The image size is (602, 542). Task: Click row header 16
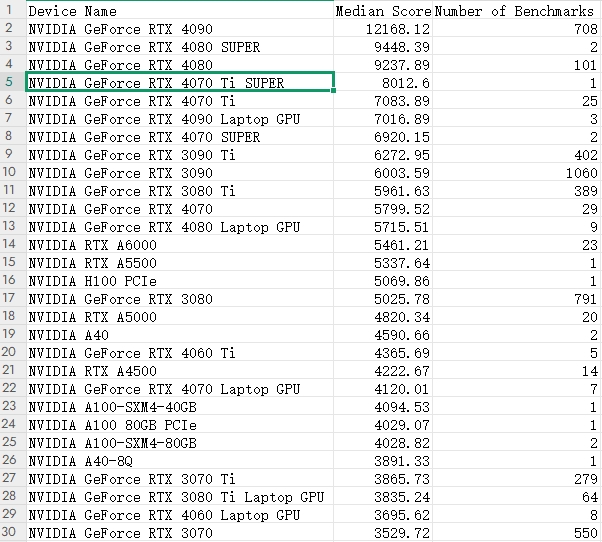[13, 280]
